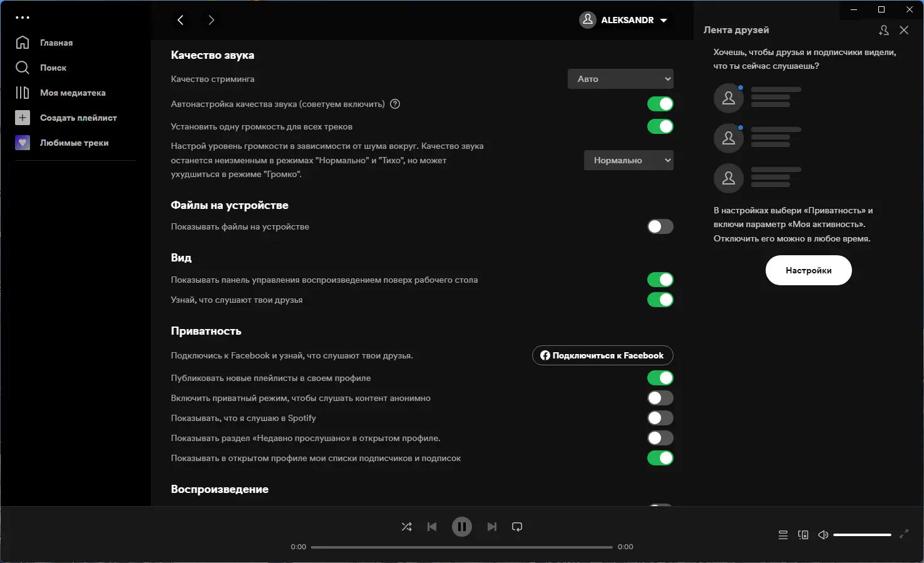Go back with the left arrow
The width and height of the screenshot is (924, 563).
click(x=180, y=20)
